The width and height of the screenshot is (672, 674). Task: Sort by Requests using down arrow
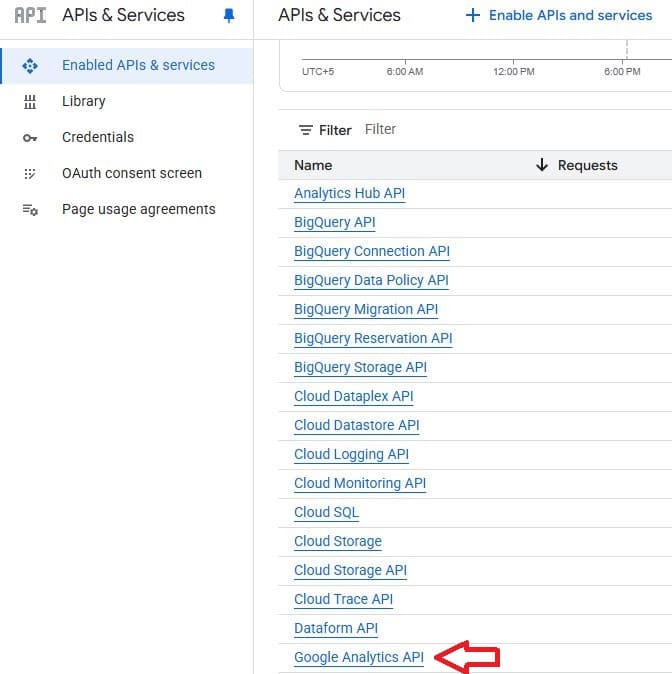tap(542, 165)
